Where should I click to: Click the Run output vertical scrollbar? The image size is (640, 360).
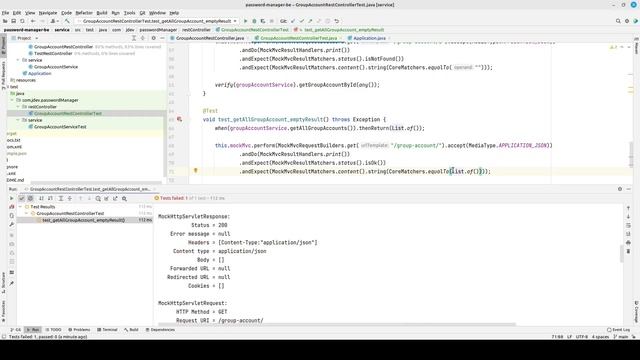pyautogui.click(x=622, y=253)
